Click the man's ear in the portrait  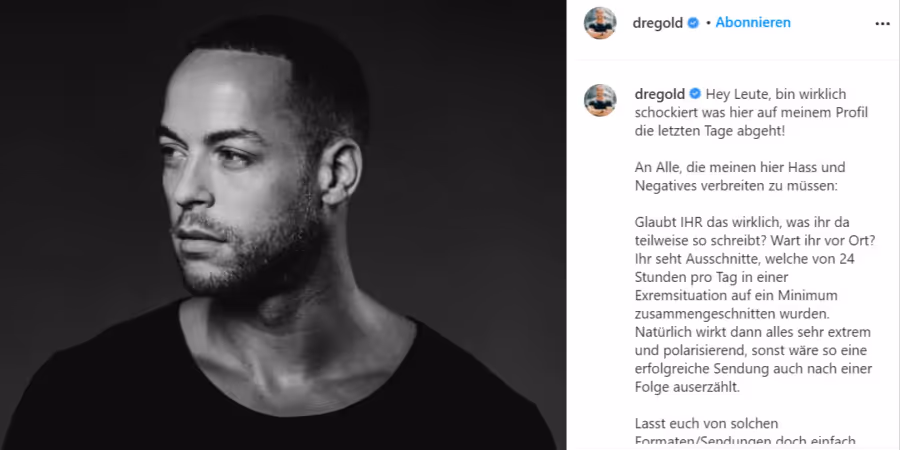point(341,172)
